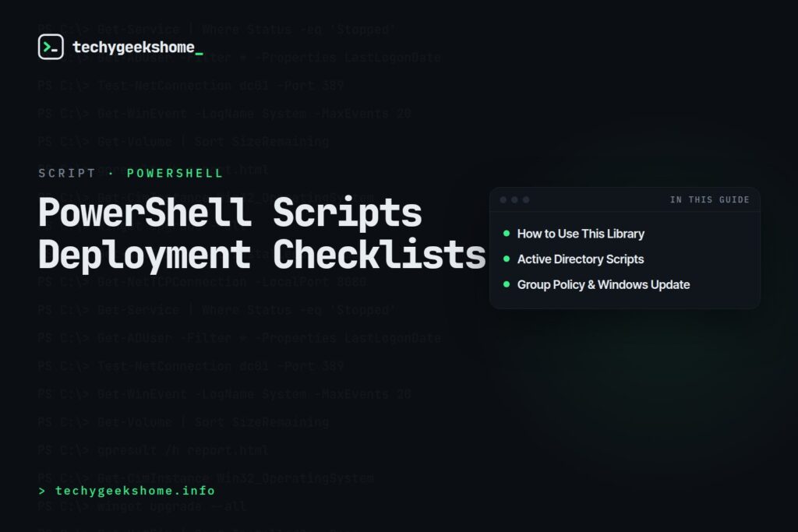Click green bullet beside 'How to Use This Library'
This screenshot has height=532, width=798.
507,234
